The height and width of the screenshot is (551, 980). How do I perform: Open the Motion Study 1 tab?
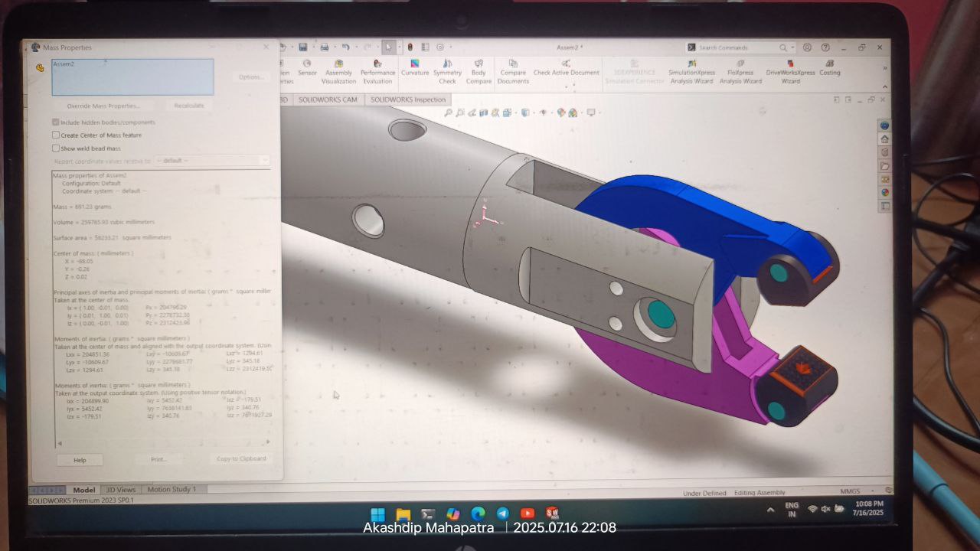tap(171, 489)
